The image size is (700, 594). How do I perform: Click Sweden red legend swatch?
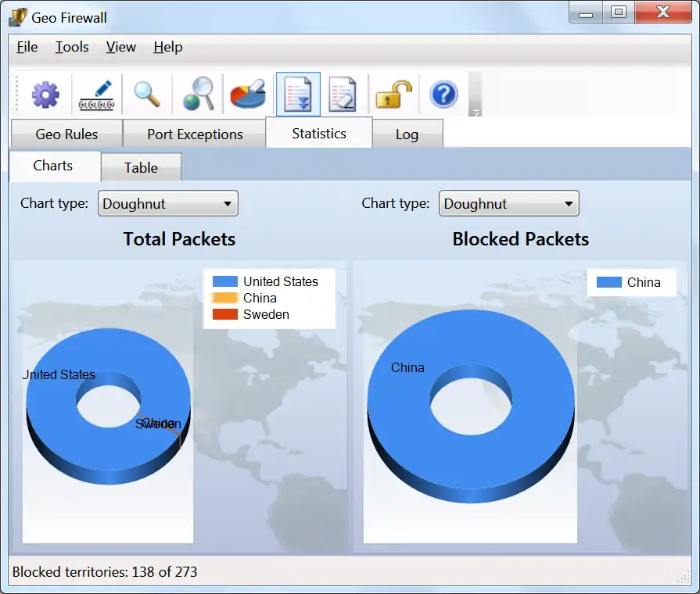click(x=225, y=314)
